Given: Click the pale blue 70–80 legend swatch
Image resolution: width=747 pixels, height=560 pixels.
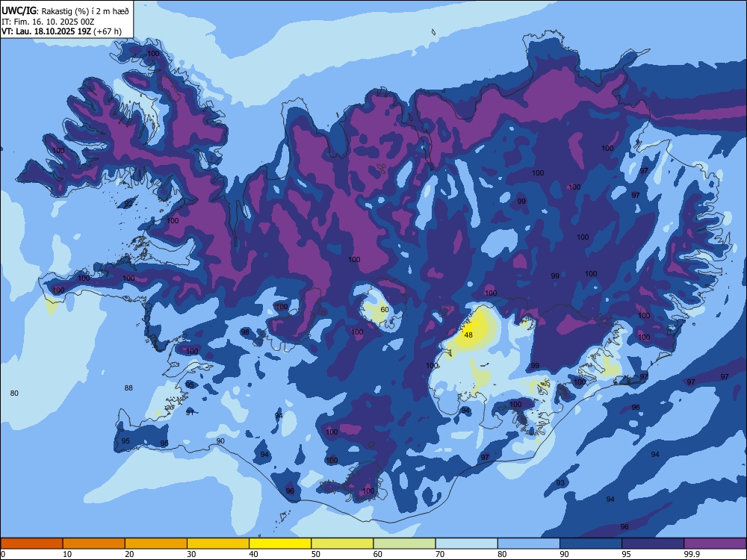Looking at the screenshot, I should pos(466,544).
